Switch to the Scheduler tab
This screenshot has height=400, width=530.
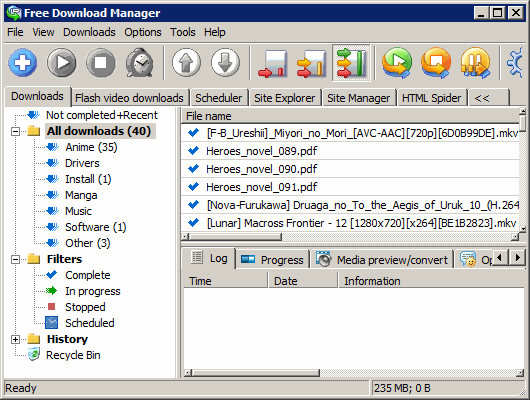[x=219, y=98]
